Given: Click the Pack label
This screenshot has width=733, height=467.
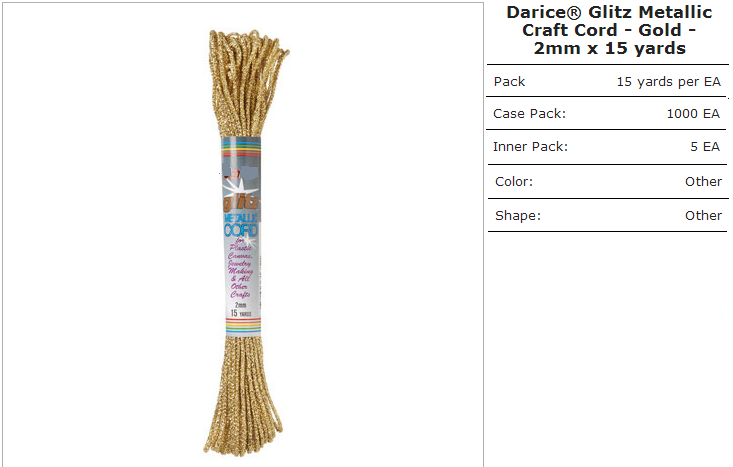Looking at the screenshot, I should pyautogui.click(x=509, y=81).
